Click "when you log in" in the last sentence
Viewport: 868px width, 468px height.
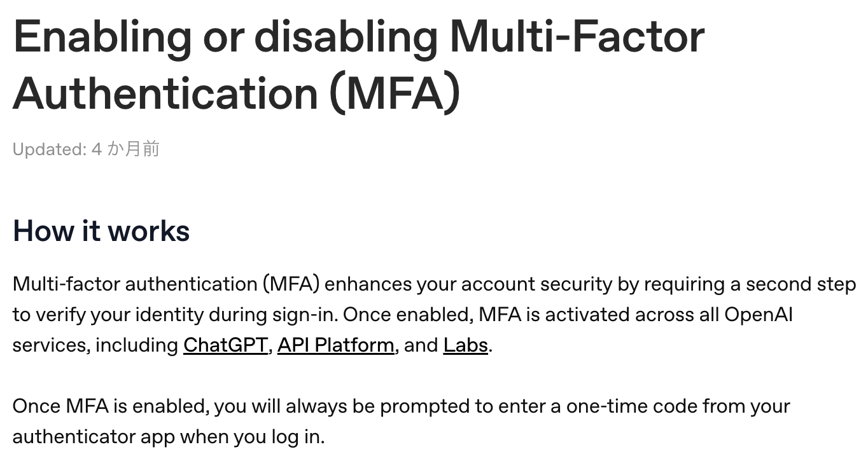[253, 437]
